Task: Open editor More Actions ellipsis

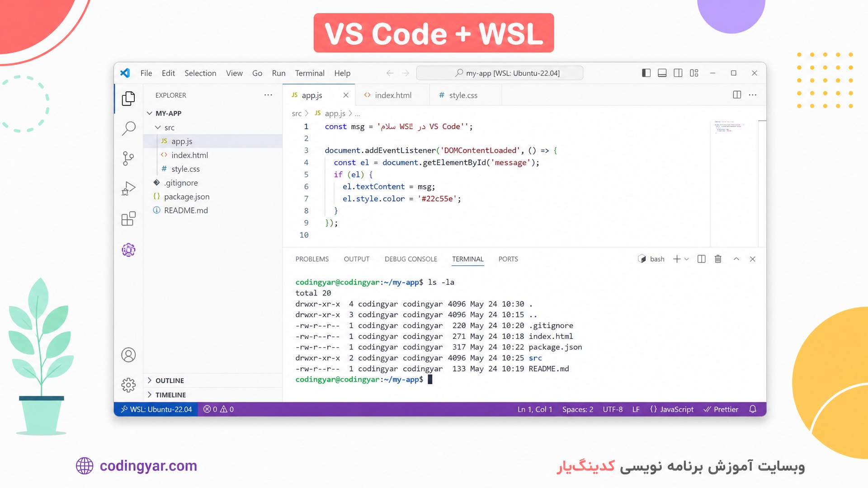Action: (x=753, y=95)
